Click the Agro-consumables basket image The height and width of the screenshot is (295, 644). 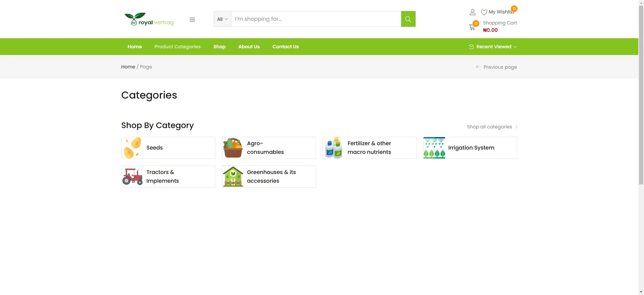[233, 148]
